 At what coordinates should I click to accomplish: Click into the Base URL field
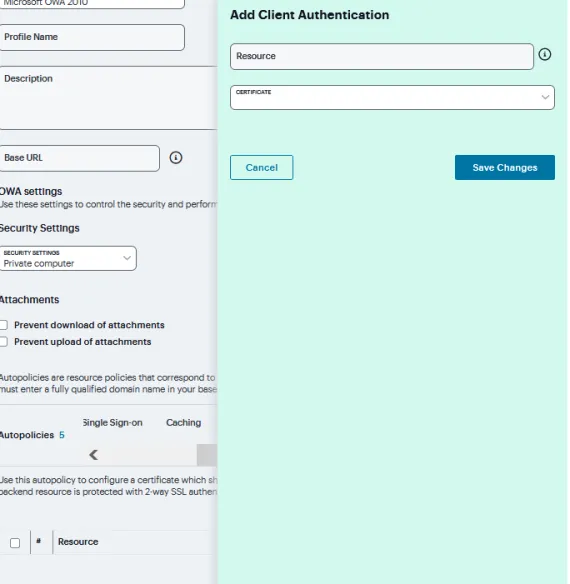pyautogui.click(x=79, y=158)
